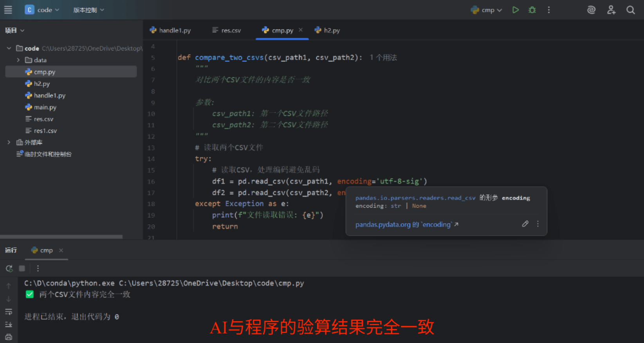Close the cmp.py editor tab
This screenshot has height=343, width=644.
coord(301,30)
